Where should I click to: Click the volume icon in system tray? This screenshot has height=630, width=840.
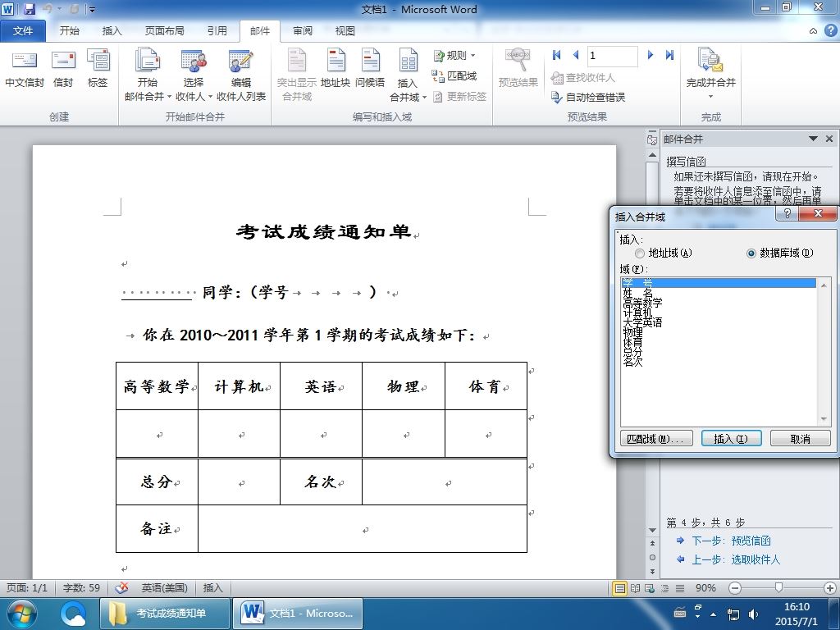753,614
